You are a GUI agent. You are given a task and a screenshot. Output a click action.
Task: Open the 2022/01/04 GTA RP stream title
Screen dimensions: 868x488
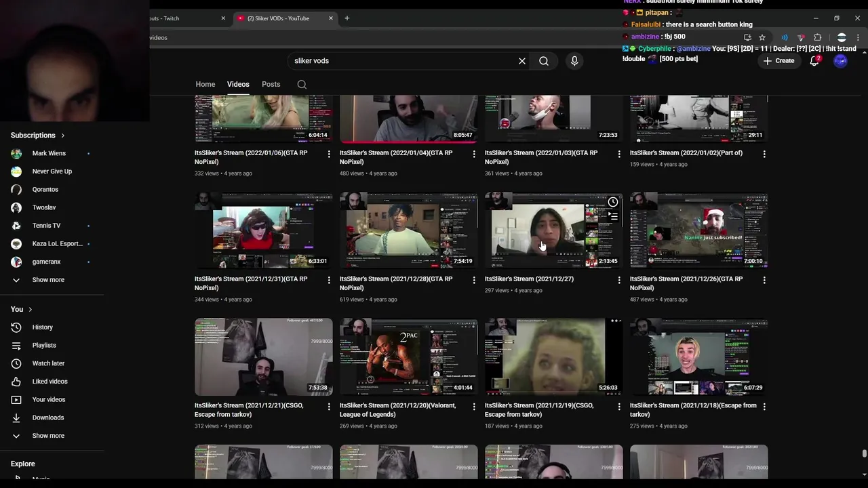pyautogui.click(x=397, y=157)
